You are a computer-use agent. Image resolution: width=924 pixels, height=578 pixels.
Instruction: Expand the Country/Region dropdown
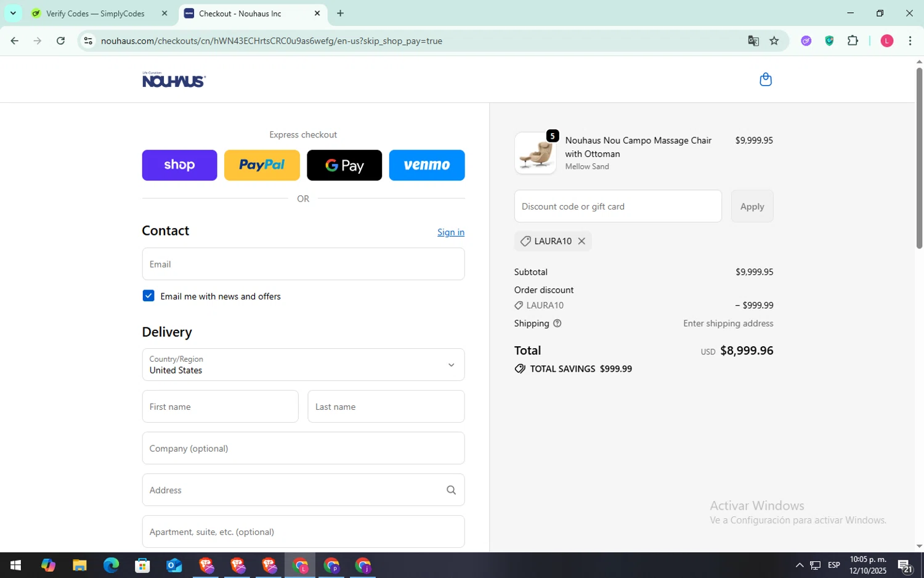[x=303, y=365]
